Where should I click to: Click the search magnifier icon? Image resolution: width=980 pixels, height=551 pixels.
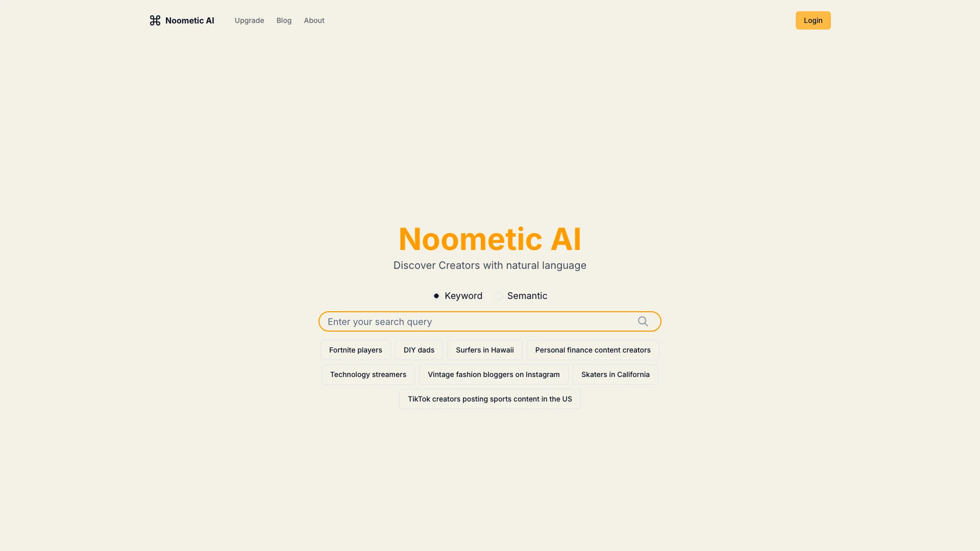click(643, 321)
